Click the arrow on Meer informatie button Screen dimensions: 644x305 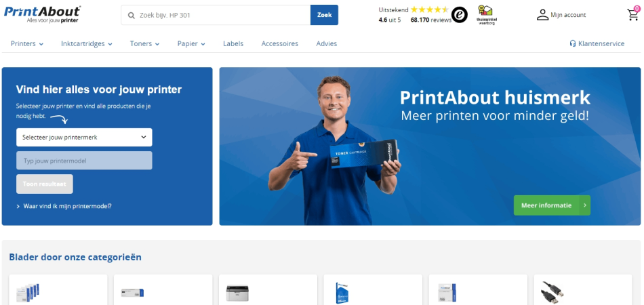[584, 205]
